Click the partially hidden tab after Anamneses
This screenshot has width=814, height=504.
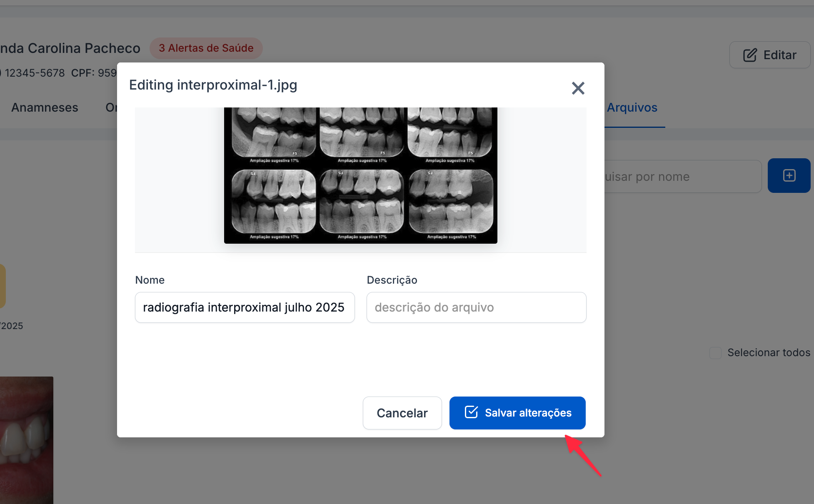tap(111, 107)
